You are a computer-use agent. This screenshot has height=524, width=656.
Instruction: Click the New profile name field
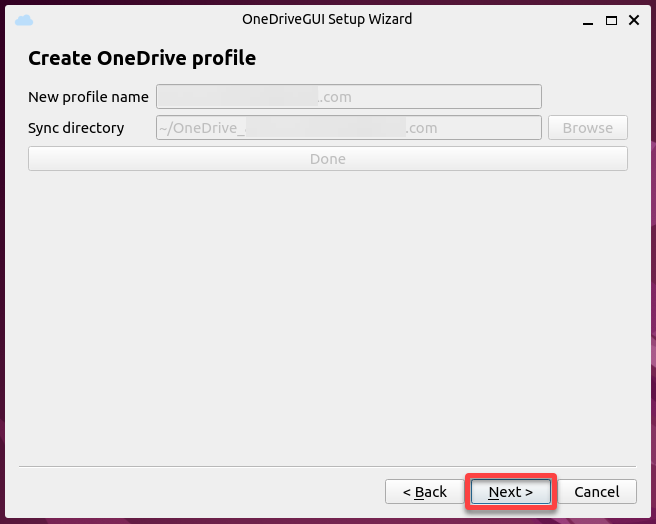tap(349, 97)
